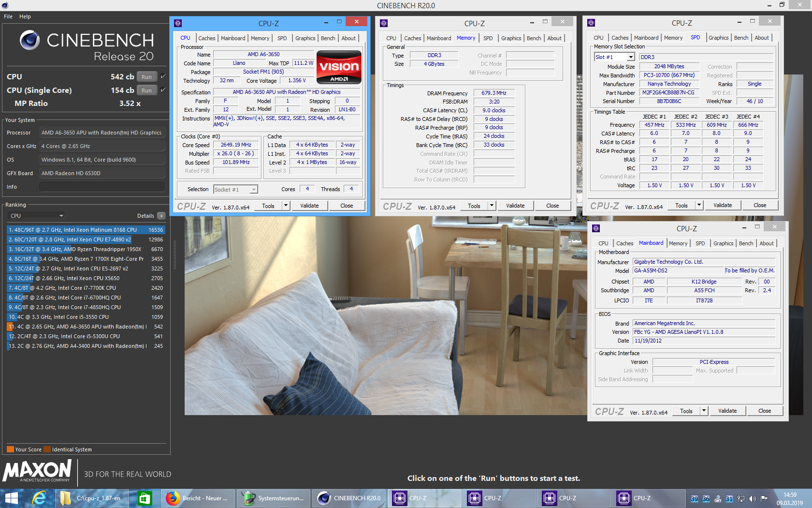Click the window icon of the CPU-Z CPU-tab window

pyautogui.click(x=178, y=23)
